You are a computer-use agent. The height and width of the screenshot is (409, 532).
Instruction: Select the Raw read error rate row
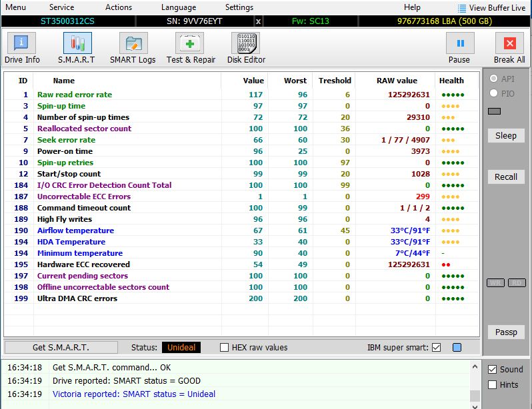(x=241, y=95)
